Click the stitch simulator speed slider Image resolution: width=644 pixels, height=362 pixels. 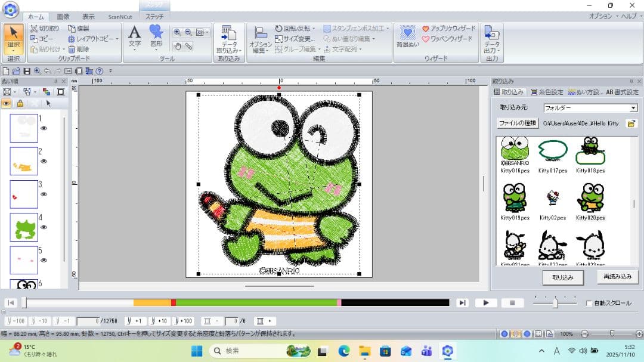pos(555,303)
